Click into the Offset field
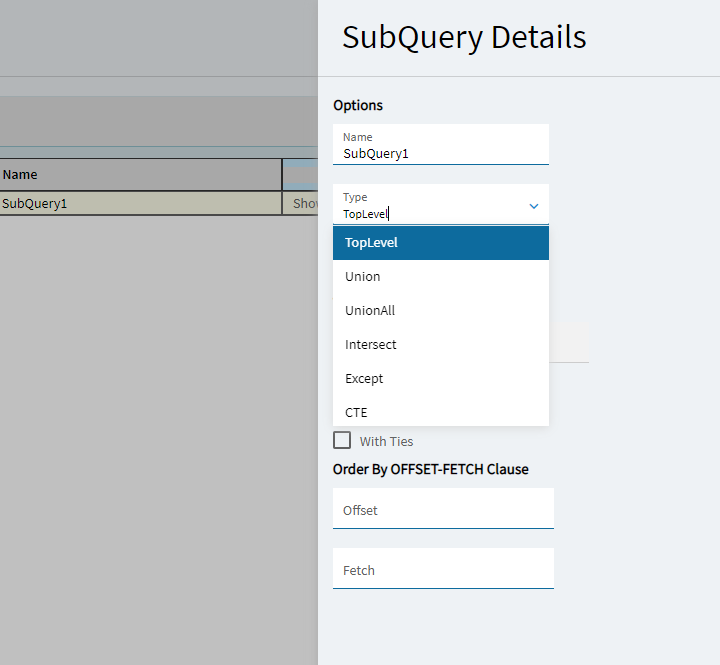Screen dimensions: 720x665 pyautogui.click(x=443, y=510)
